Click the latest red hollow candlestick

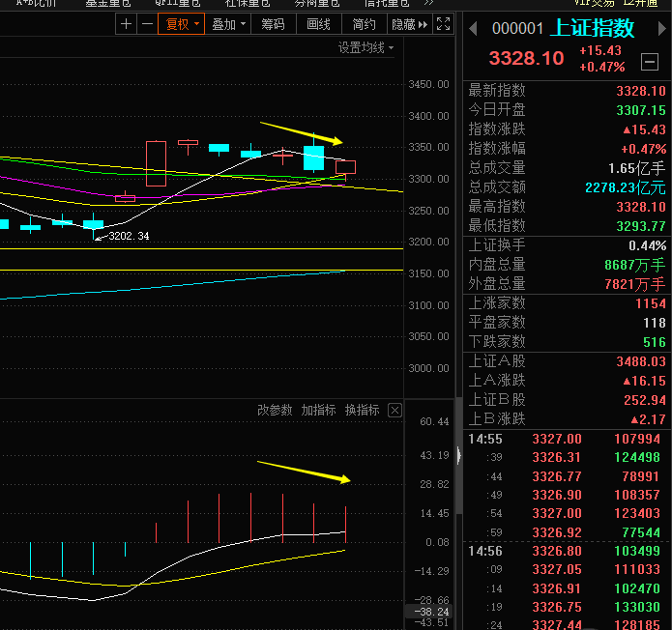pos(345,167)
